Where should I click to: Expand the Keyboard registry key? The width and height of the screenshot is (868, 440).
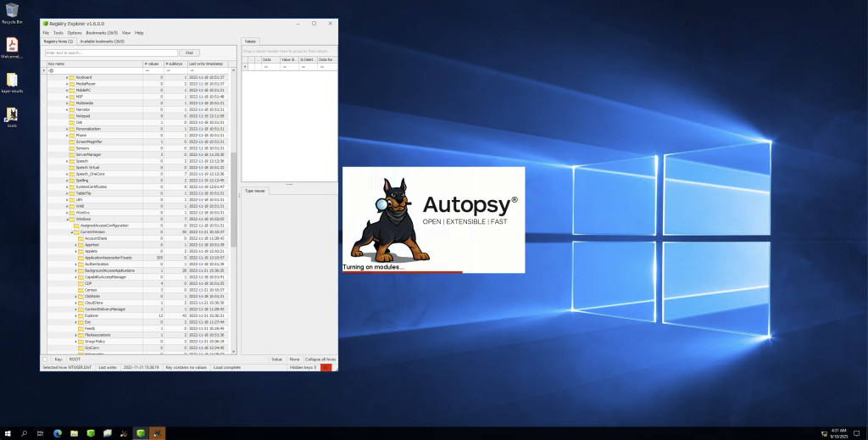point(67,77)
